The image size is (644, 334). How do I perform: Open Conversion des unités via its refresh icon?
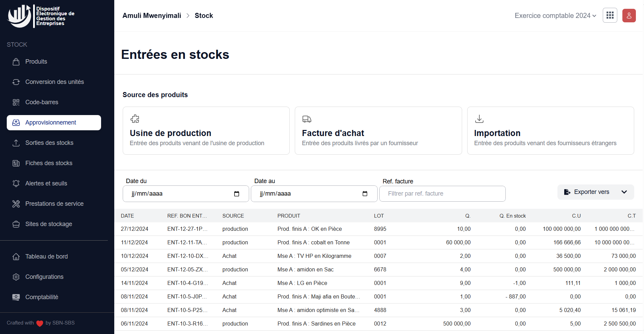16,82
